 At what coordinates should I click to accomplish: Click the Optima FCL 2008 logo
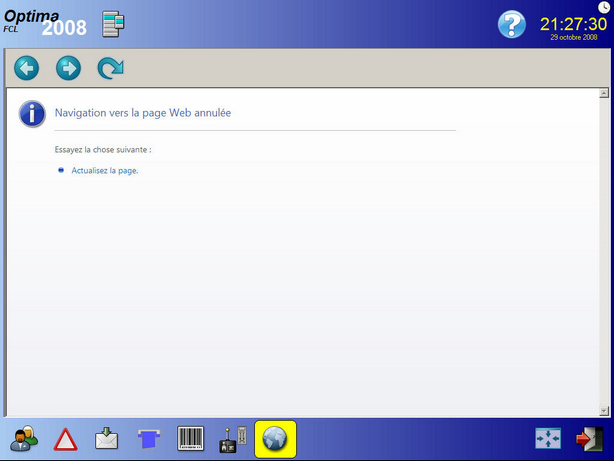click(45, 23)
